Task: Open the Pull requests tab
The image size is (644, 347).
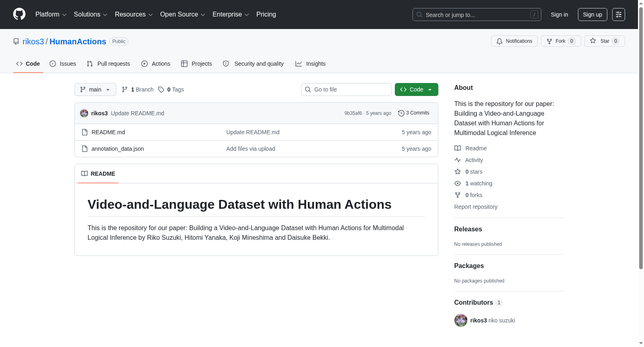Action: click(x=108, y=64)
